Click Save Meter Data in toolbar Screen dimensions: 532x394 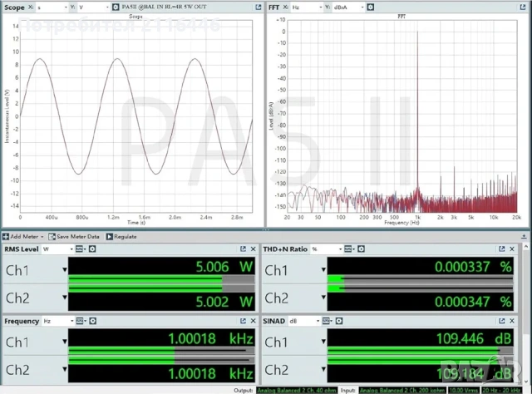(77, 237)
